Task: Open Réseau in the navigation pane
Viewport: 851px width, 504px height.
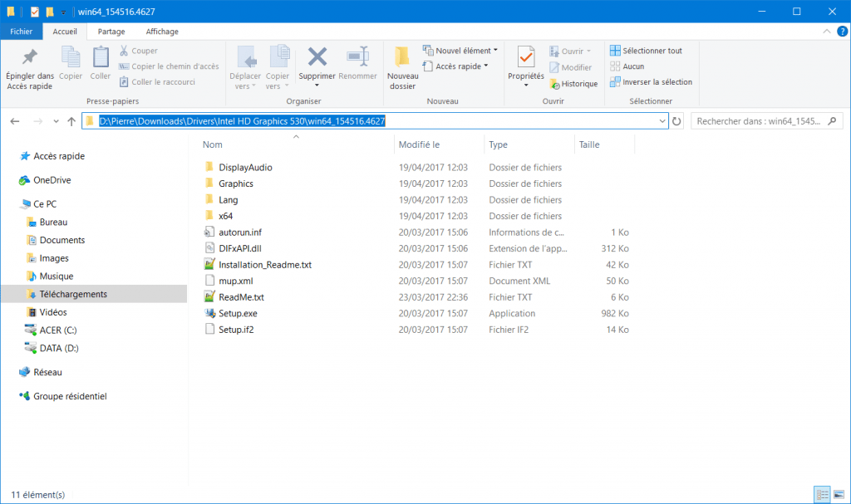Action: click(47, 372)
